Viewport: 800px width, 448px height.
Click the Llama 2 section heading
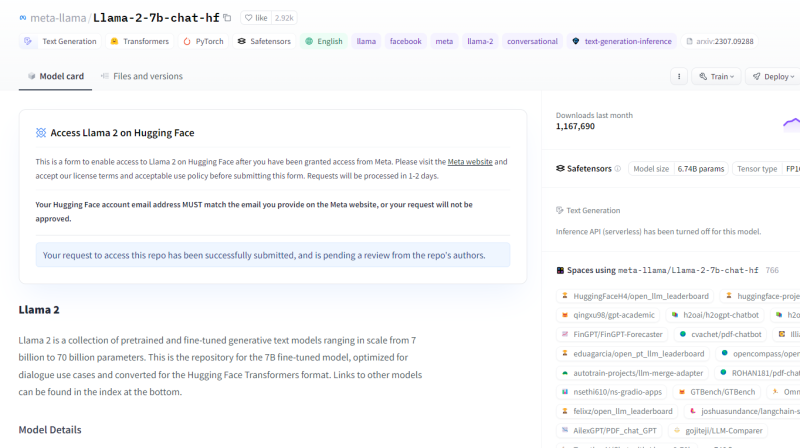pos(39,310)
